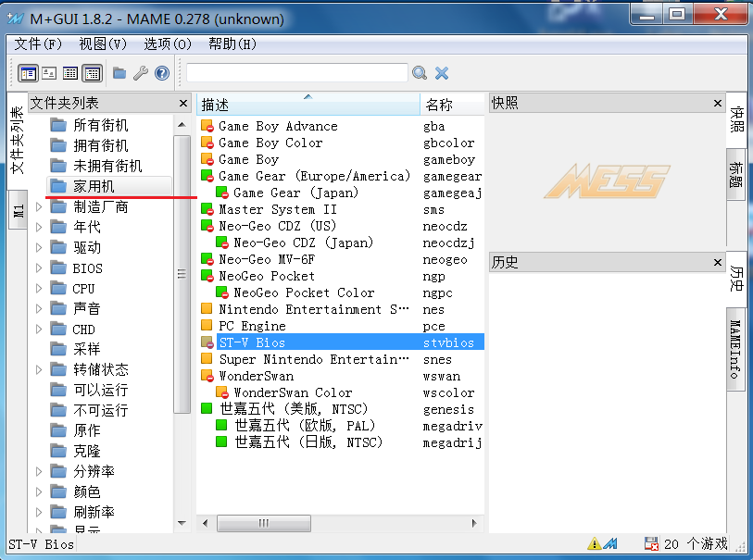Viewport: 753px width, 560px height.
Task: Select the 拥有街机 folder
Action: pos(101,145)
